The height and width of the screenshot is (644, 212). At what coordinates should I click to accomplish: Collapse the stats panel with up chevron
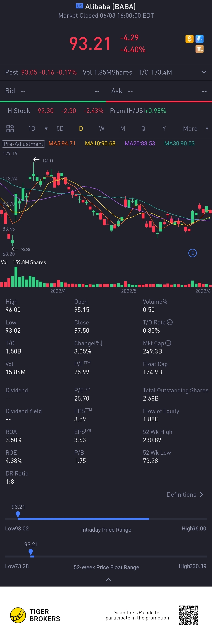click(x=108, y=580)
